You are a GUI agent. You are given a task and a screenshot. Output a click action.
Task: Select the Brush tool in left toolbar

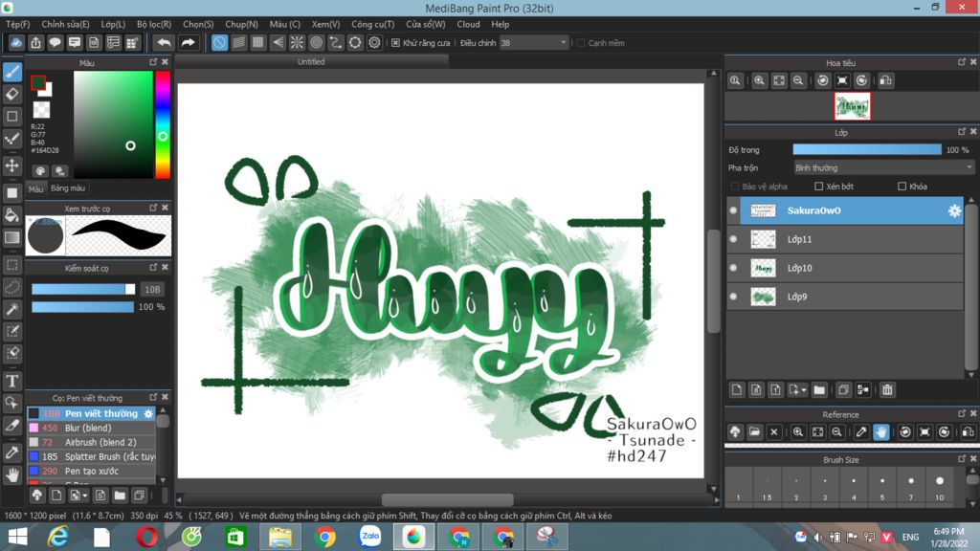(x=12, y=72)
